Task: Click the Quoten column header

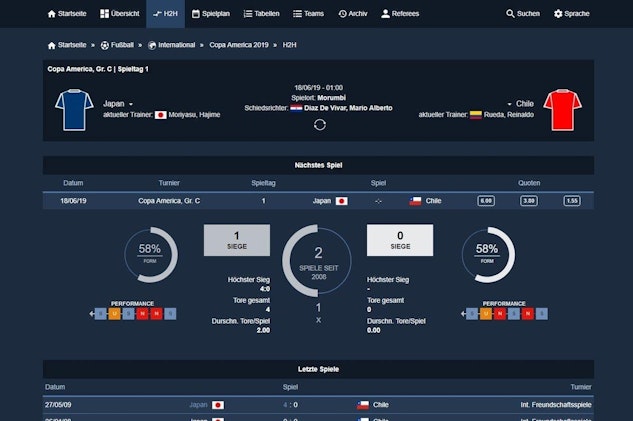Action: [x=529, y=183]
